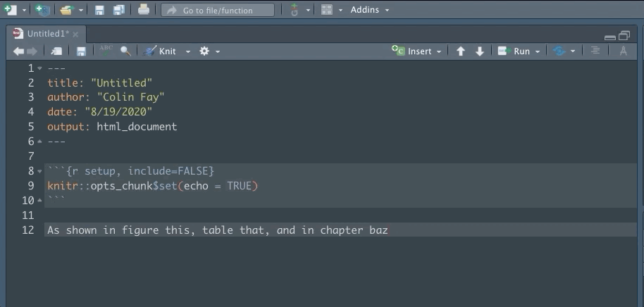
Task: Print the current file
Action: (143, 10)
